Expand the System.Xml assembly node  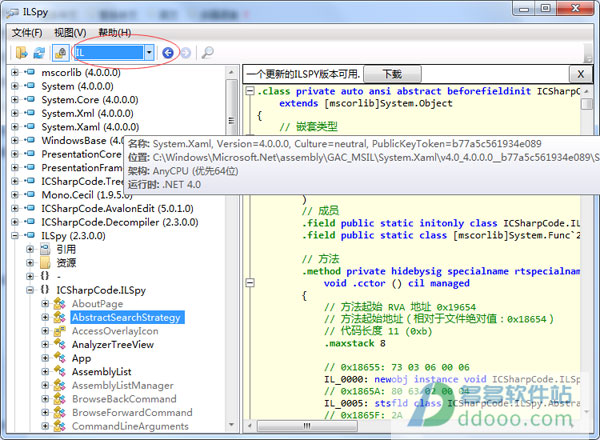coord(15,113)
